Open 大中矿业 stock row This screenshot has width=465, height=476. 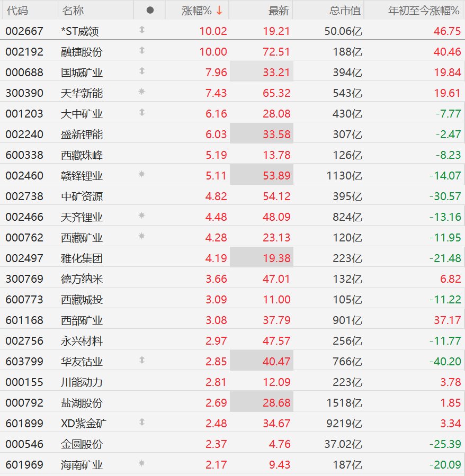[232, 113]
